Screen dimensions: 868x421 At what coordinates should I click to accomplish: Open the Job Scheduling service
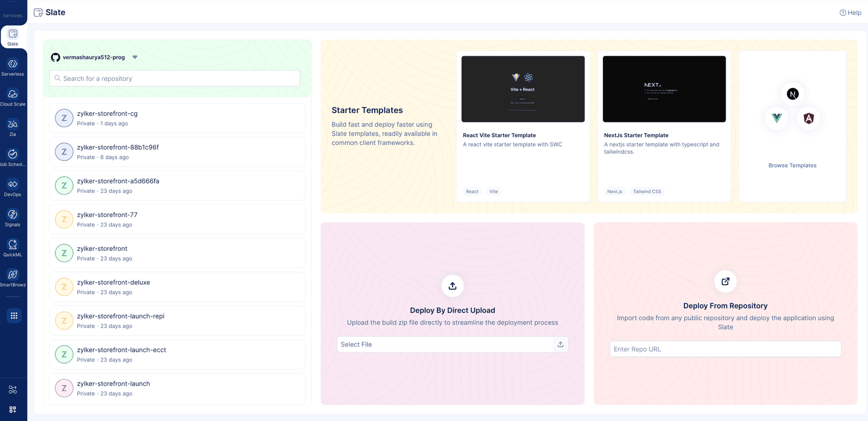(x=13, y=158)
